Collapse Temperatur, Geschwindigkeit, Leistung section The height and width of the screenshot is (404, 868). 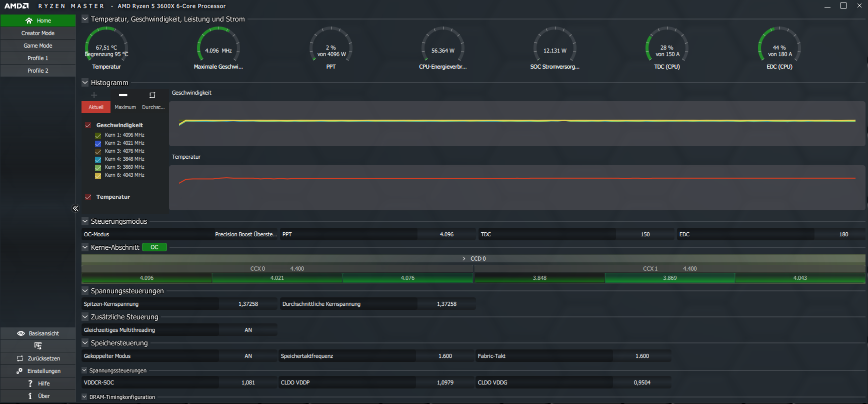click(x=85, y=19)
